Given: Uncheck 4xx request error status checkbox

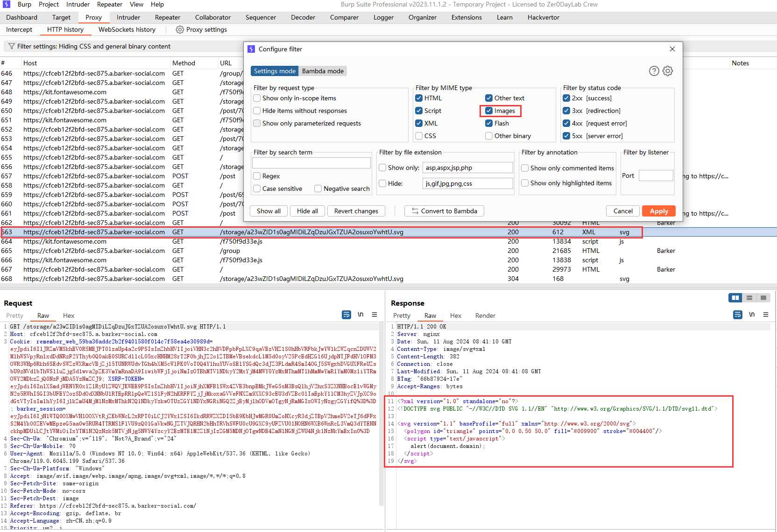Looking at the screenshot, I should 566,123.
